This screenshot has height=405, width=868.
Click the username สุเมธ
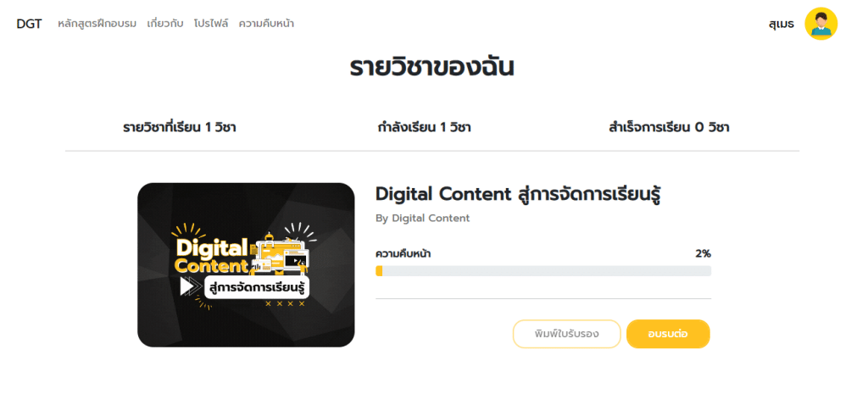pyautogui.click(x=781, y=25)
